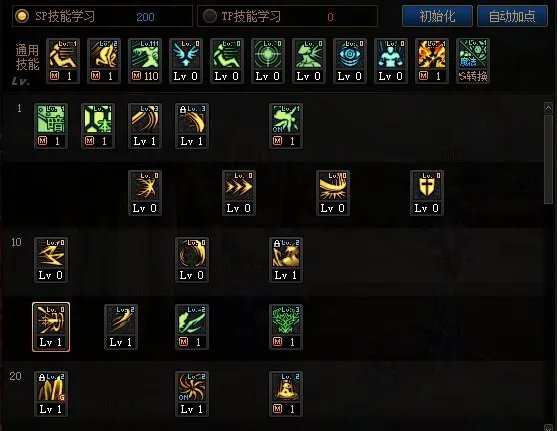Click the 自动加点 auto-assign button

click(512, 16)
